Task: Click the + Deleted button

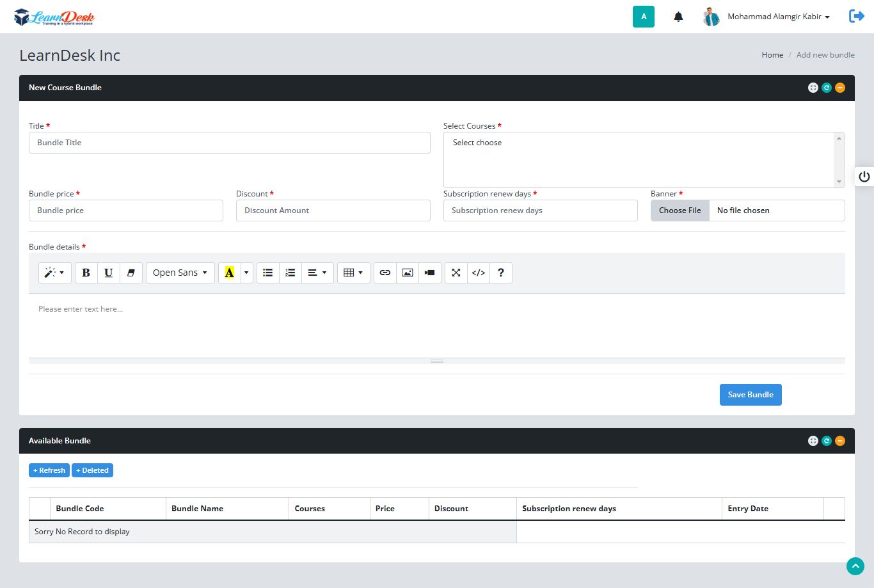Action: pos(92,470)
